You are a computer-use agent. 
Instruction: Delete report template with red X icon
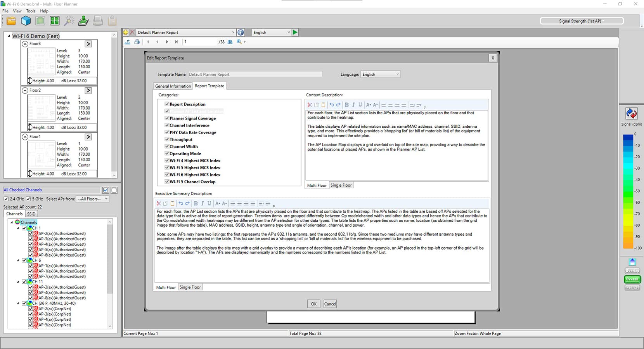pos(132,33)
